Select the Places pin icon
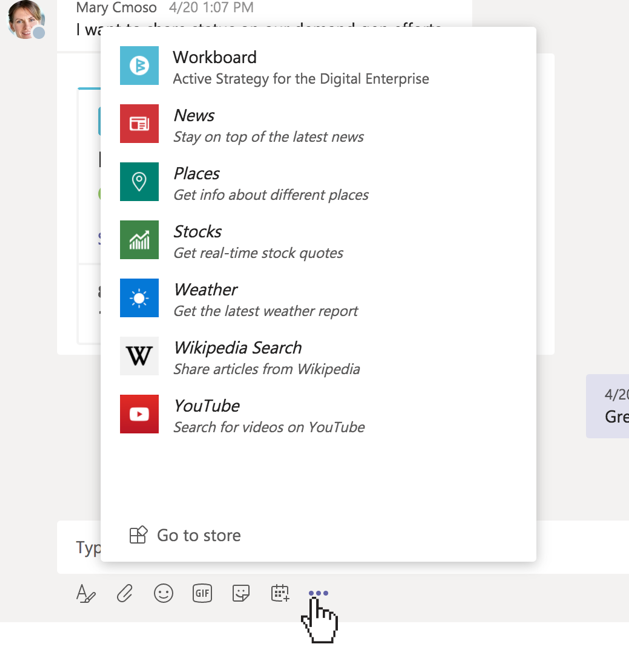This screenshot has width=629, height=645. pos(139,182)
